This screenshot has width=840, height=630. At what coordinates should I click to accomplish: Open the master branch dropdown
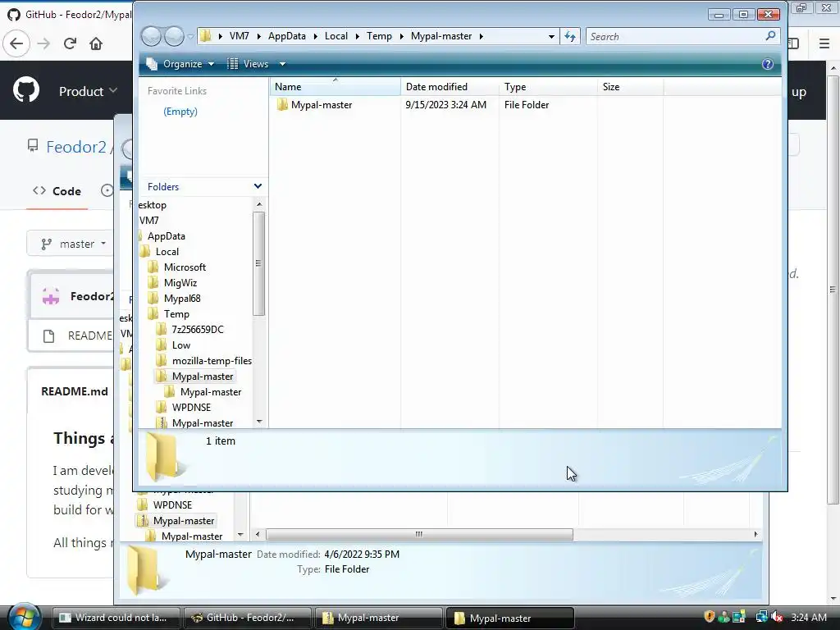[71, 244]
